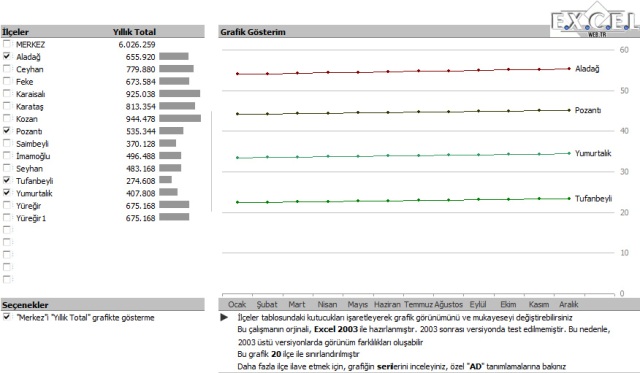Check the Yüreğir1 checkbox

7,218
